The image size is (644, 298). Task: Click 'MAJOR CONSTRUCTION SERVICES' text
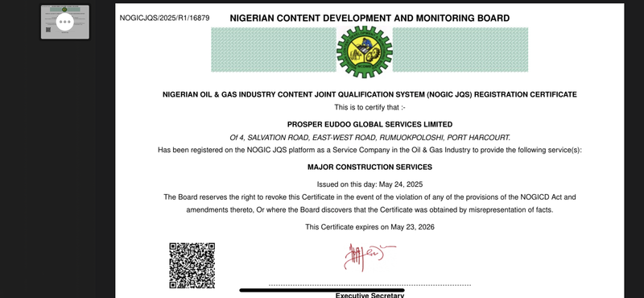click(x=369, y=167)
